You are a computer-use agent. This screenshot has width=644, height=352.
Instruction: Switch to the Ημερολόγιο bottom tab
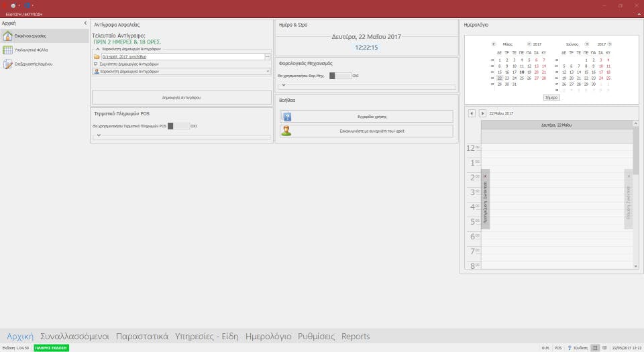pos(268,337)
